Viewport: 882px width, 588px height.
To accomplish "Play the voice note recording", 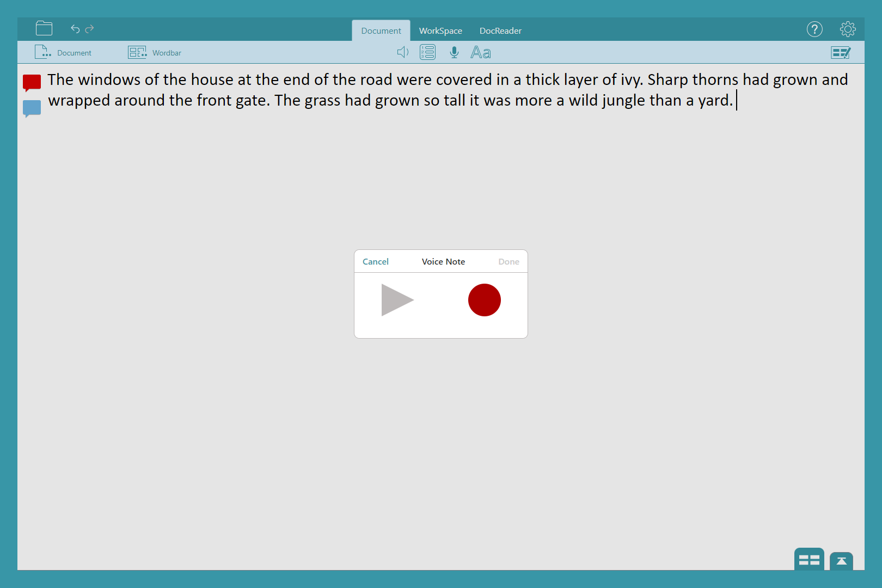I will coord(397,300).
